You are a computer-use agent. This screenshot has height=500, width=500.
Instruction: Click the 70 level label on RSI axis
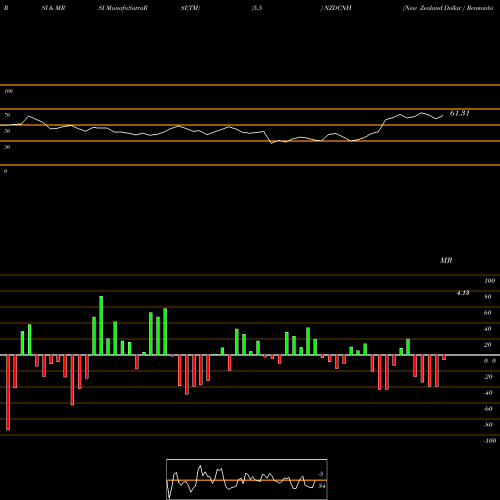click(x=7, y=115)
